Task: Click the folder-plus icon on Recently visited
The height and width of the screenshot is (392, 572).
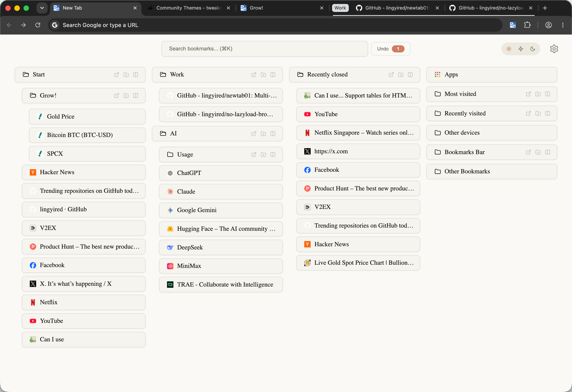Action: 538,113
